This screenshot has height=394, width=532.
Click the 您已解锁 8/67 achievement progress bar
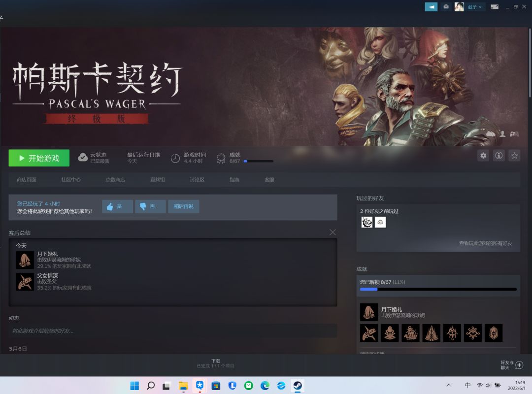point(438,289)
